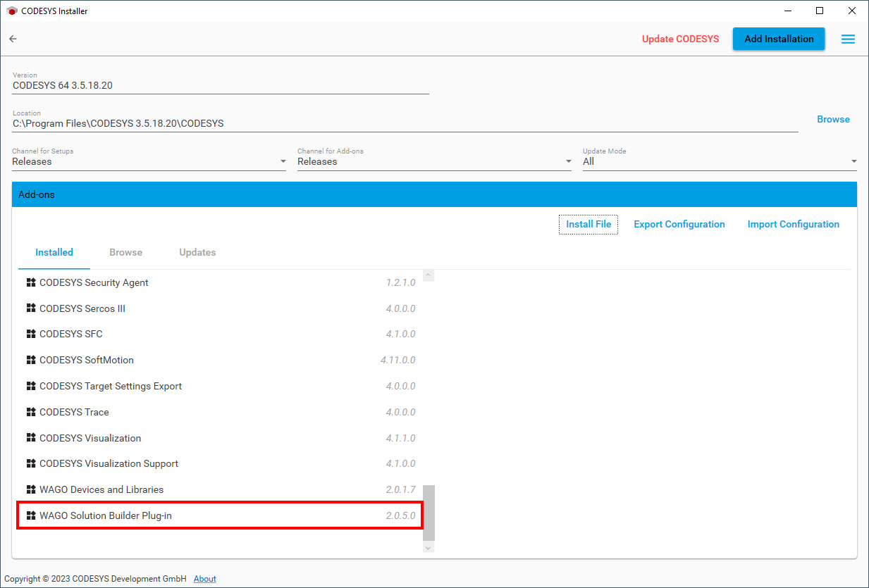Viewport: 869px width, 588px height.
Task: Click version 2.0.5.0 value
Action: click(400, 515)
